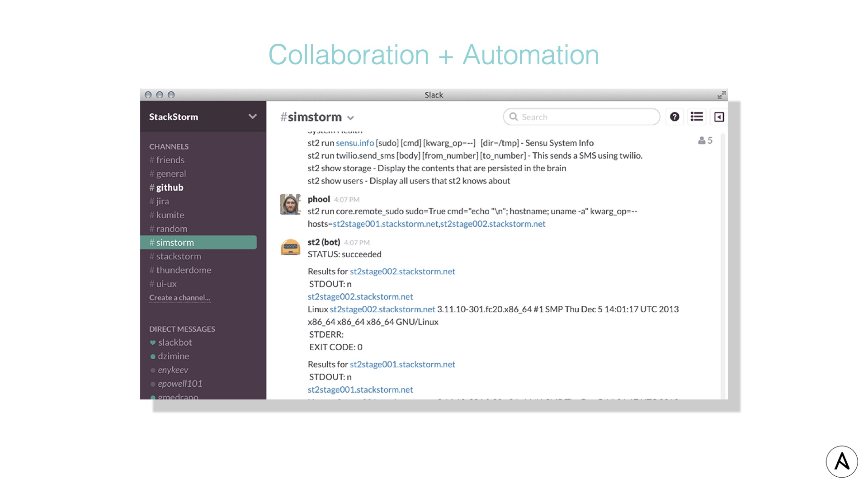The image size is (868, 488).
Task: Click phool's 4:07 PM timestamp
Action: 347,200
